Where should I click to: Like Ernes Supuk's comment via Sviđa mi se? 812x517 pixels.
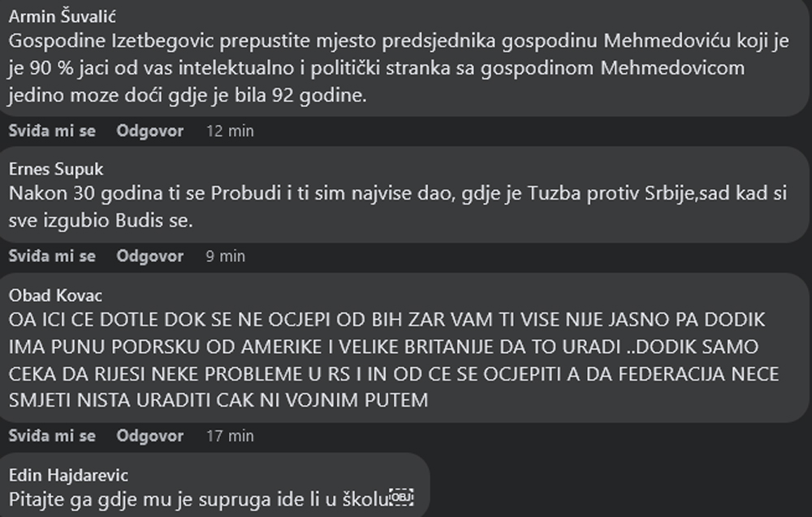pyautogui.click(x=52, y=256)
